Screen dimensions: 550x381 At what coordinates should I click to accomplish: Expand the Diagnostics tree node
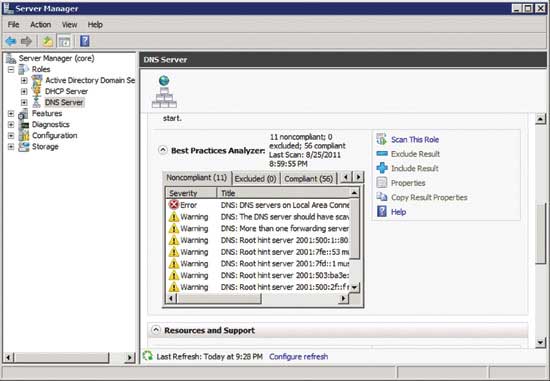[11, 125]
